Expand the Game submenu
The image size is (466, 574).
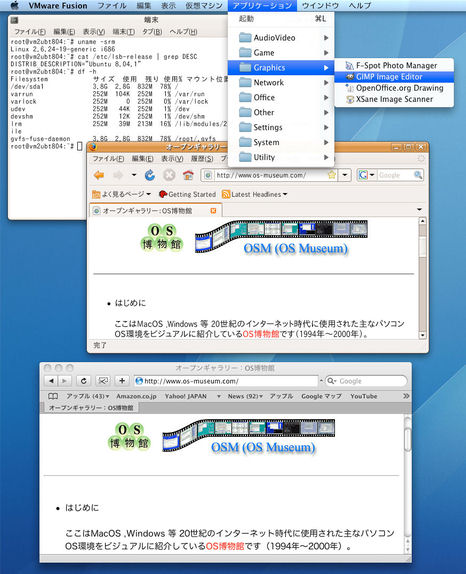tap(281, 53)
